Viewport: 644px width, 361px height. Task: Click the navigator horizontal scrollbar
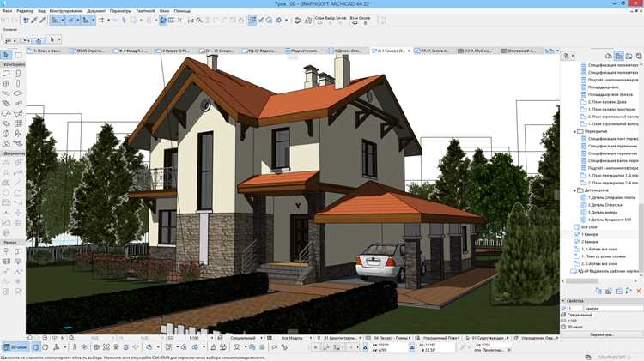pyautogui.click(x=599, y=281)
